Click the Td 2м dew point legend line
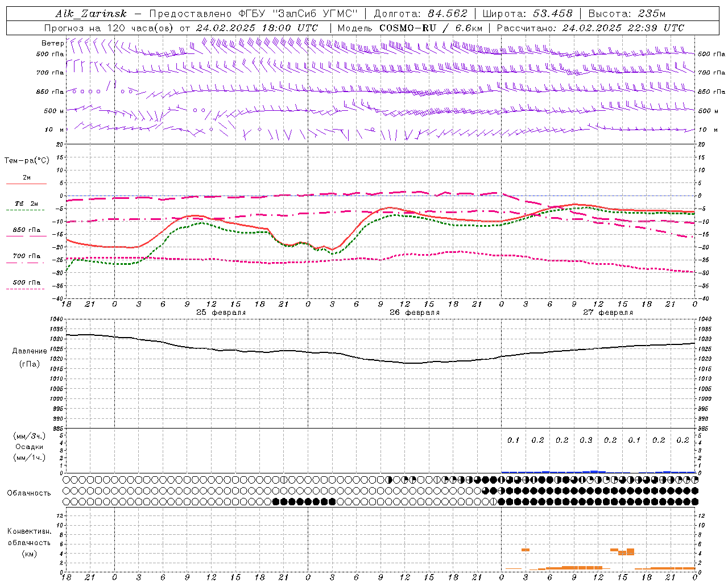Screen dimensions: 728x582 (x=25, y=210)
